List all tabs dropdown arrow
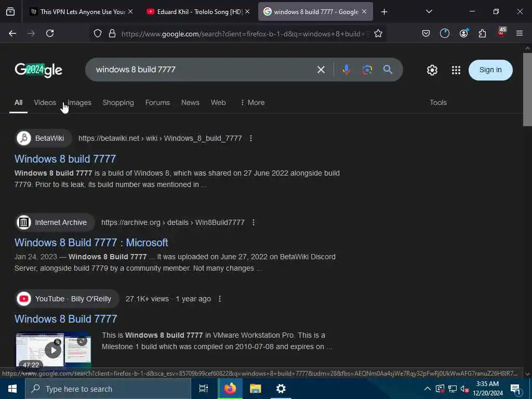This screenshot has width=532, height=399. [x=429, y=11]
